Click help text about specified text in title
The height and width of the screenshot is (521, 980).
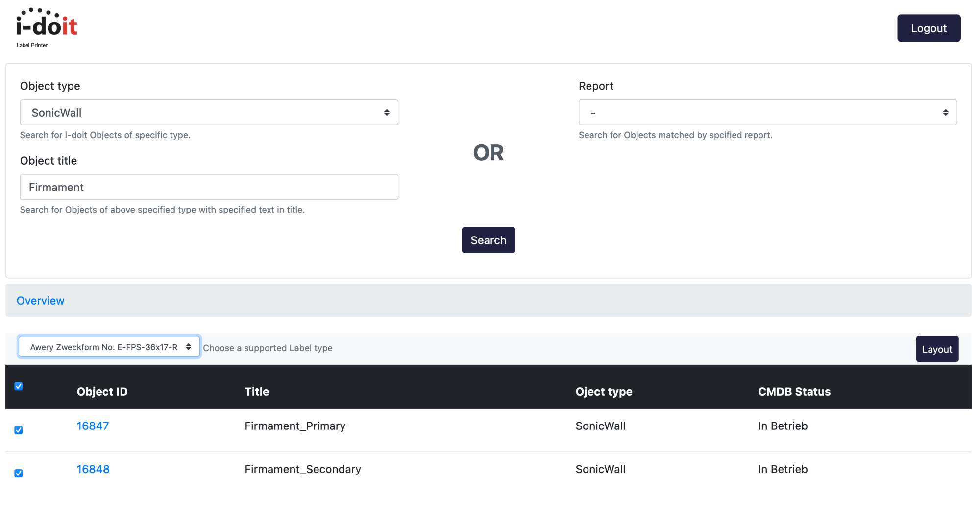(162, 210)
